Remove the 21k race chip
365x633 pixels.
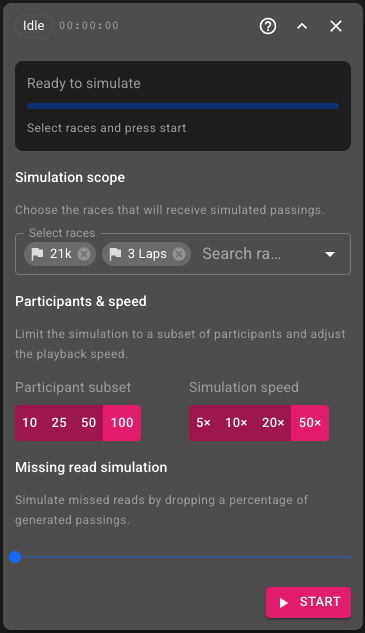(84, 254)
